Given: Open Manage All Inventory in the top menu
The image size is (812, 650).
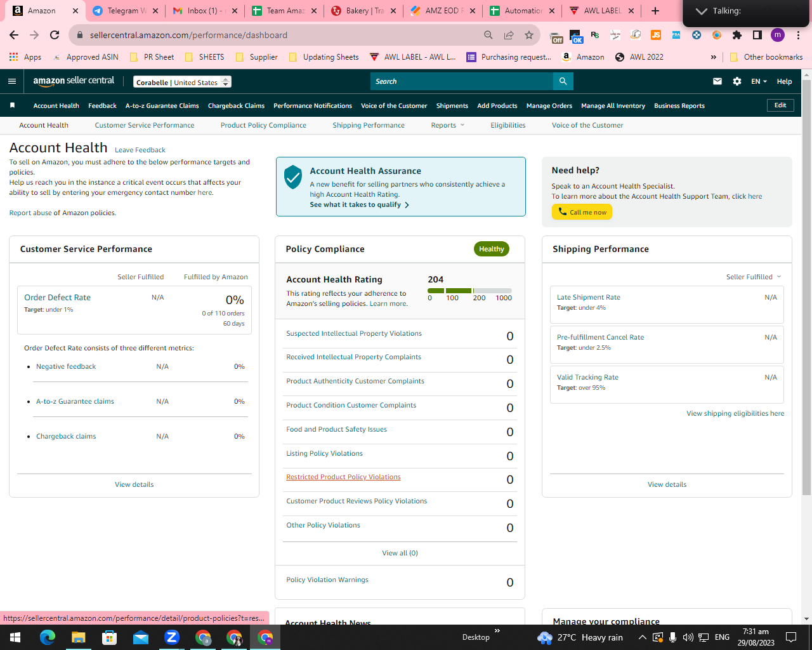Looking at the screenshot, I should point(613,105).
